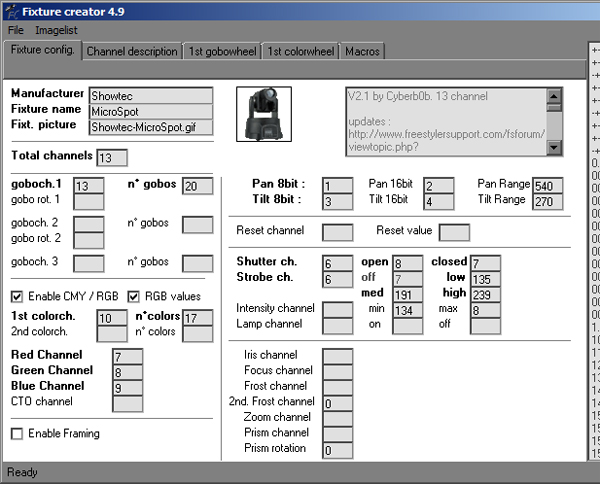This screenshot has width=600, height=484.
Task: Open the File menu
Action: coord(16,30)
